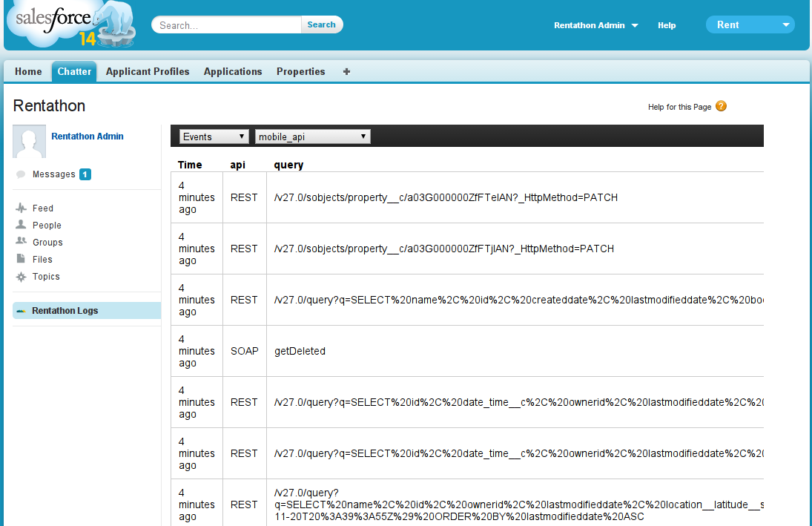The width and height of the screenshot is (812, 526).
Task: Click the query ending a03G000000ZfFTjIAN PATCH
Action: (443, 249)
